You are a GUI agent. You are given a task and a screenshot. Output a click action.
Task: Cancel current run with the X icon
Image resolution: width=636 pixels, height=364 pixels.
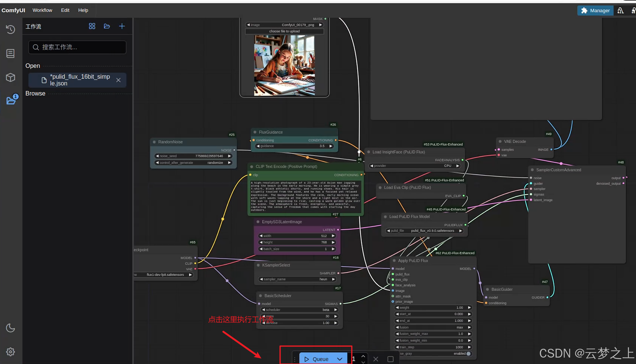coord(376,359)
